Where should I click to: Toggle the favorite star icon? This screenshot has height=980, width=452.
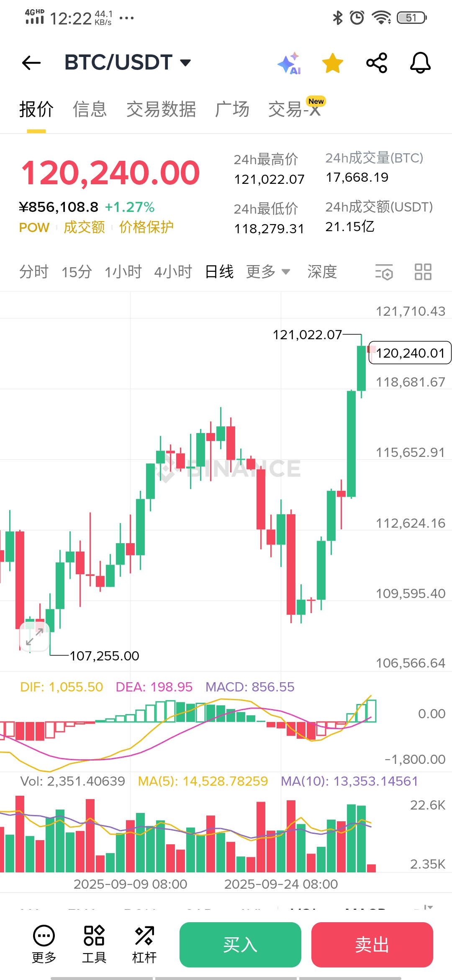point(333,63)
